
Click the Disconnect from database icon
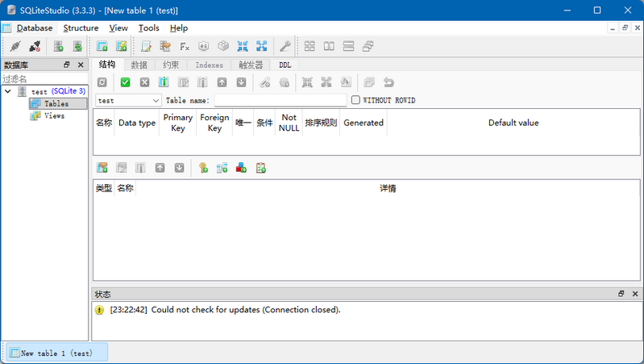[35, 46]
